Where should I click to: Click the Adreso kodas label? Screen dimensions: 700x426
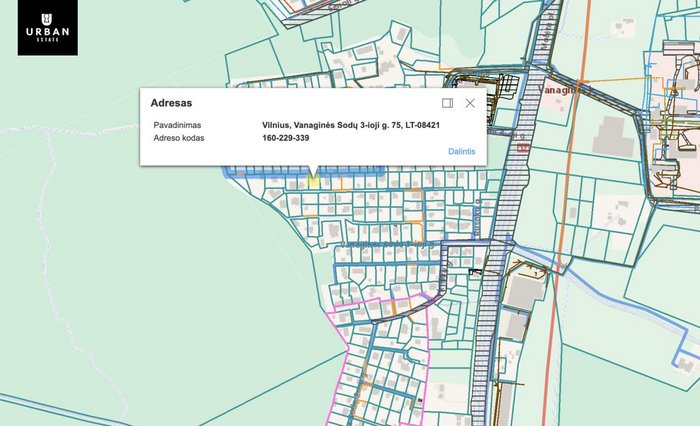coord(179,138)
